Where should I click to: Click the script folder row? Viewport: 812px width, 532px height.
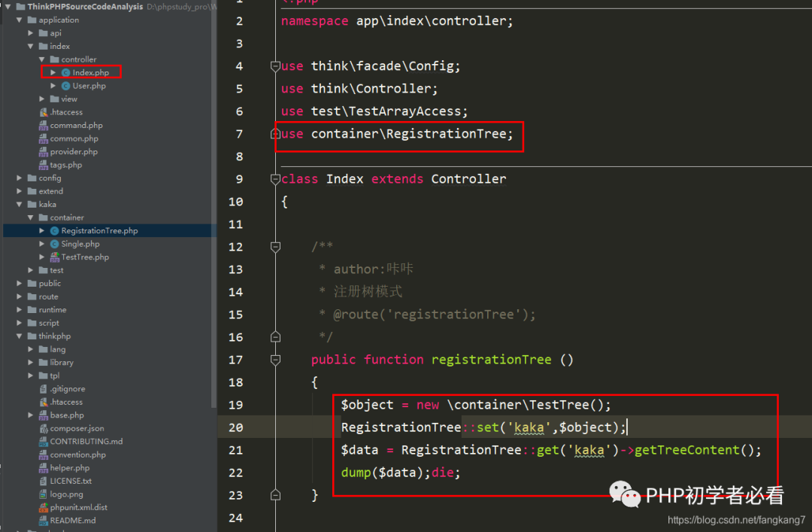tap(109, 323)
